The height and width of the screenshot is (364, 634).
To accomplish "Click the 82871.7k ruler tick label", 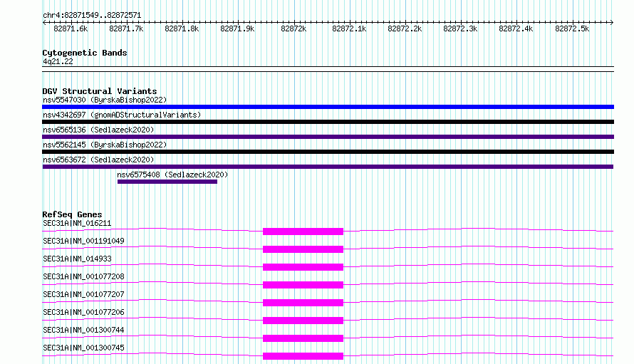I will pos(126,28).
